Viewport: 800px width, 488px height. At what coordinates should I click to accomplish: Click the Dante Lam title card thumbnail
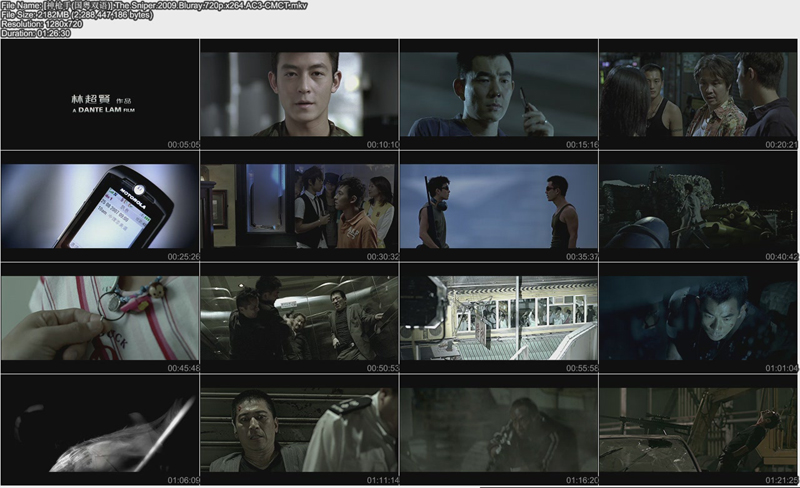click(100, 94)
